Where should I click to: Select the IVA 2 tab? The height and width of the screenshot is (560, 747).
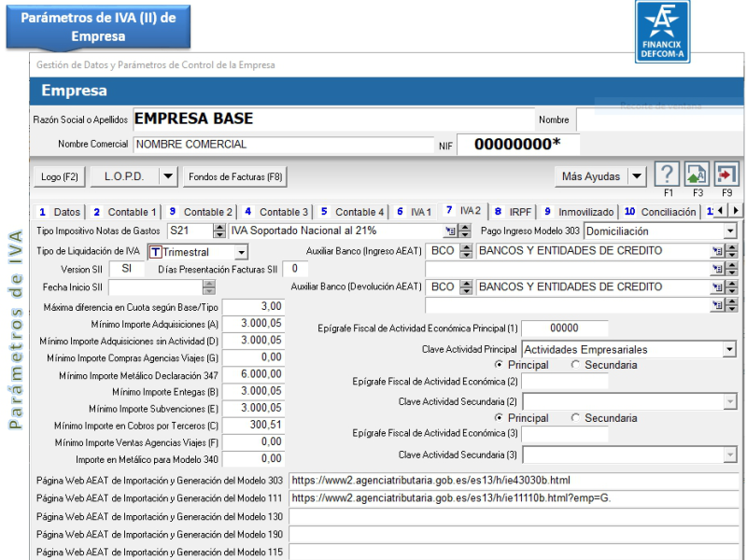pos(462,211)
